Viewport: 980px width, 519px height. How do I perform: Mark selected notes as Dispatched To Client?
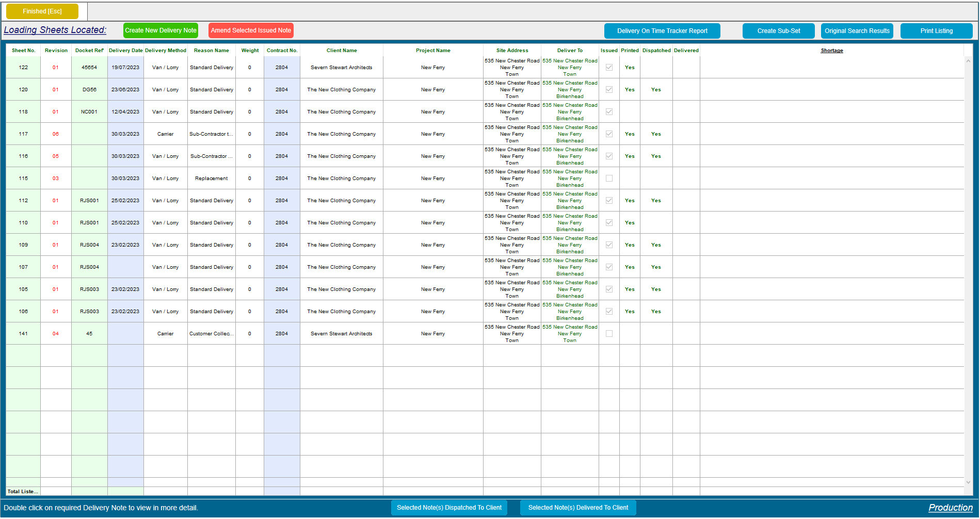[449, 508]
